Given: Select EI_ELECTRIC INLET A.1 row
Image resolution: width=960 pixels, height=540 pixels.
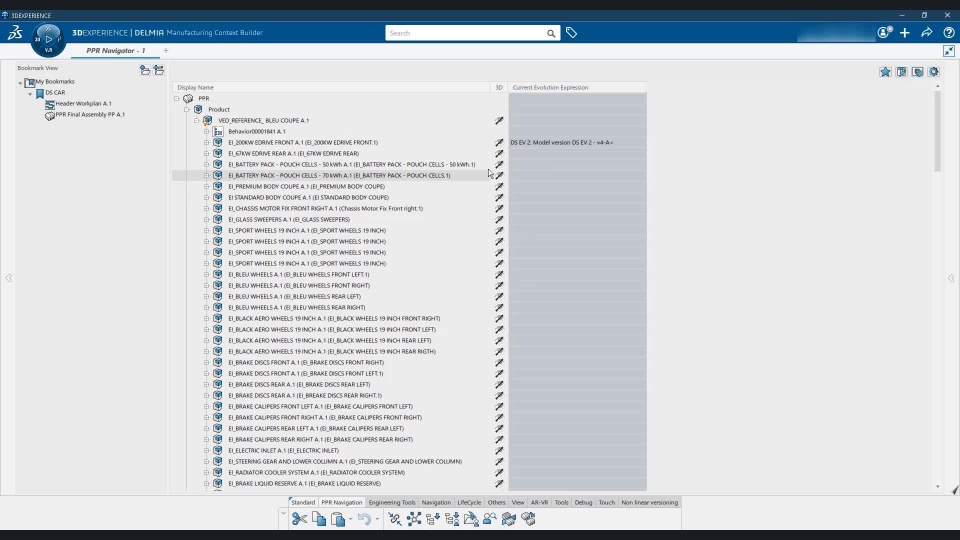Looking at the screenshot, I should point(283,451).
